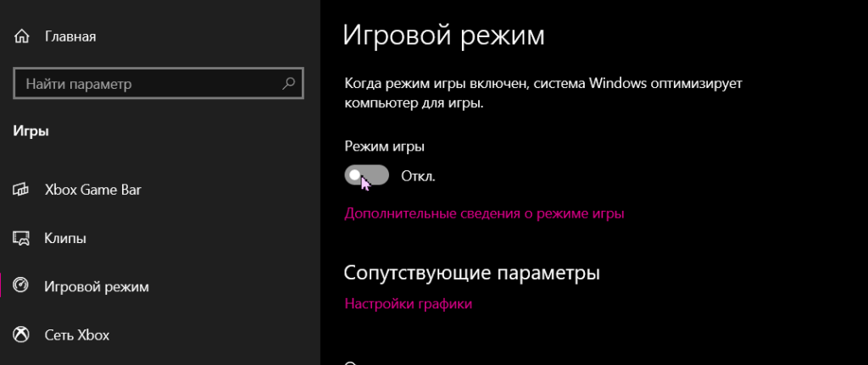Open the Xbox Game Bar section
The width and height of the screenshot is (868, 365).
[92, 190]
